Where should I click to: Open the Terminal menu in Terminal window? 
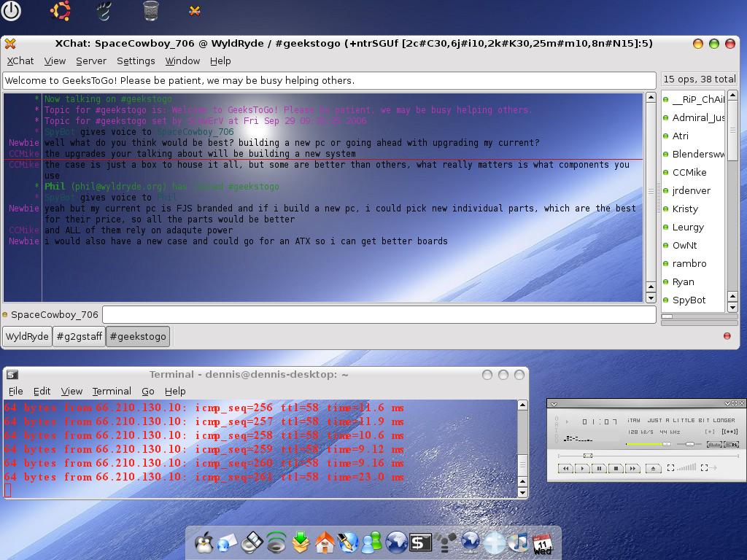click(112, 391)
